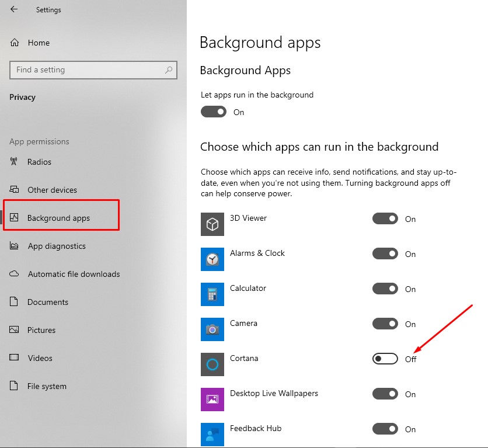Image resolution: width=488 pixels, height=448 pixels.
Task: Click the Background apps page title
Action: tap(260, 43)
